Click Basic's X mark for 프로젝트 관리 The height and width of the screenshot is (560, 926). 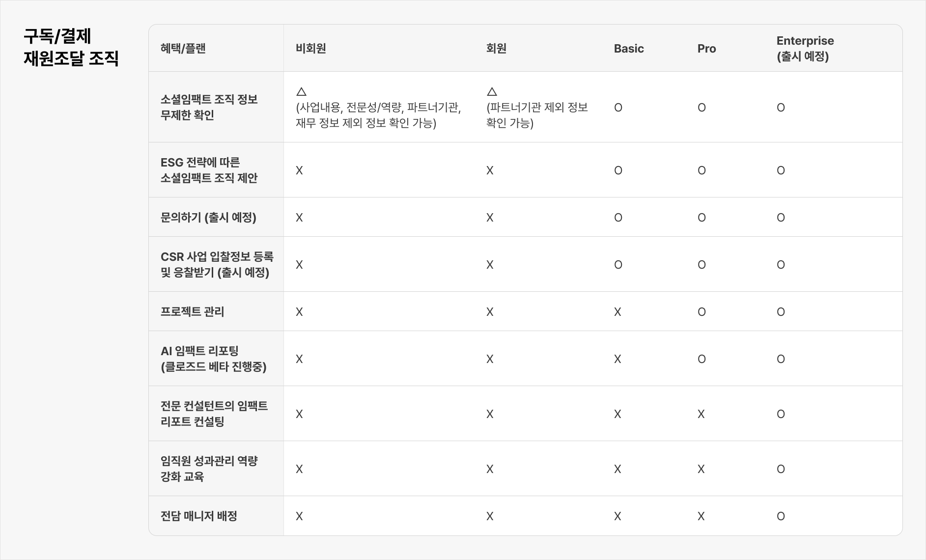click(617, 312)
